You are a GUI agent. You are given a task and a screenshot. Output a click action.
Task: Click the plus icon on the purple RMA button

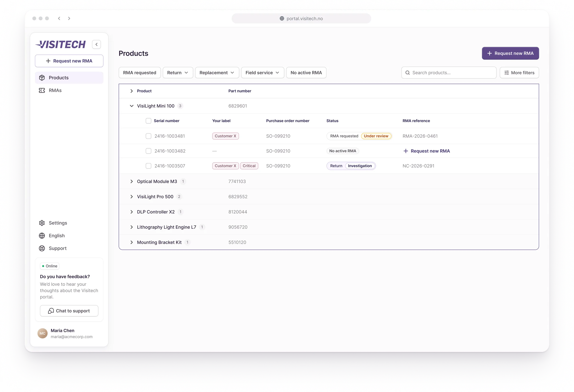click(x=490, y=53)
